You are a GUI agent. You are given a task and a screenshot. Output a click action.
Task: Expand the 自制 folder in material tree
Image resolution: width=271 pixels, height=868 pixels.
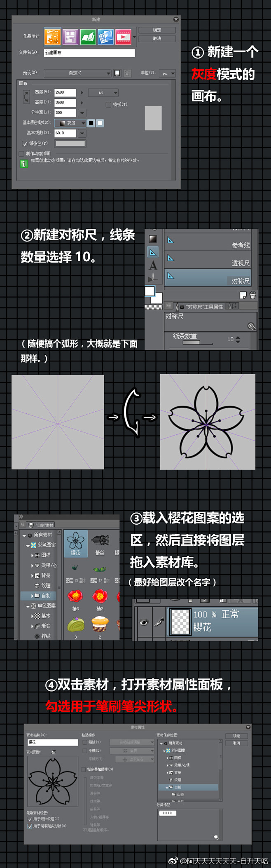33,596
